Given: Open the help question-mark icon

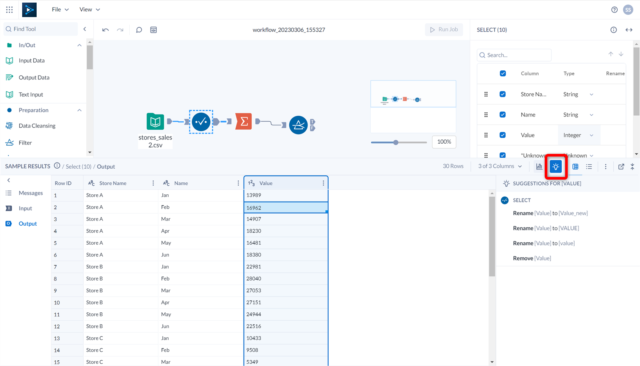Looking at the screenshot, I should tap(614, 10).
